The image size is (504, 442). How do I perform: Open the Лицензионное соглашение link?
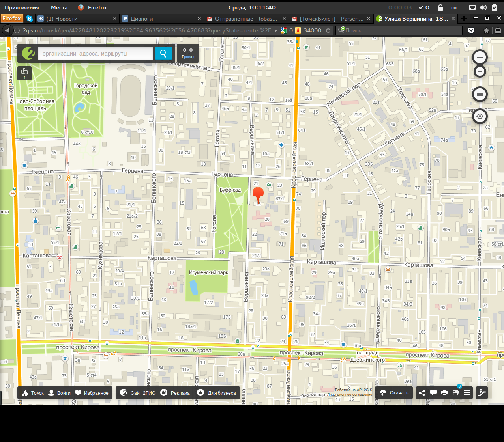click(x=350, y=394)
